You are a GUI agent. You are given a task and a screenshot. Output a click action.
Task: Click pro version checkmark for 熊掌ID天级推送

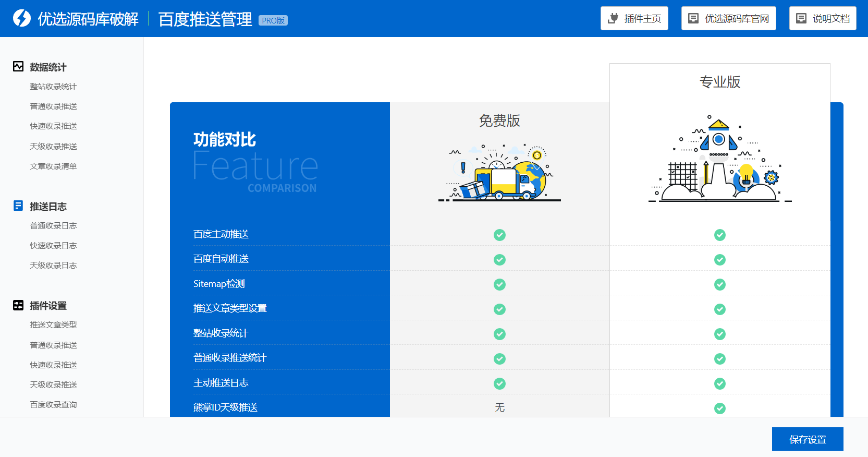(720, 408)
